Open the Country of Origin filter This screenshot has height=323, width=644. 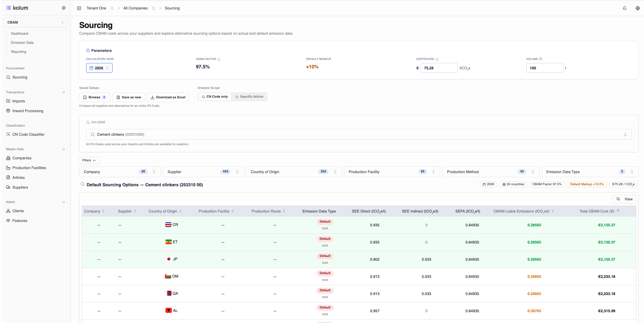pyautogui.click(x=294, y=172)
